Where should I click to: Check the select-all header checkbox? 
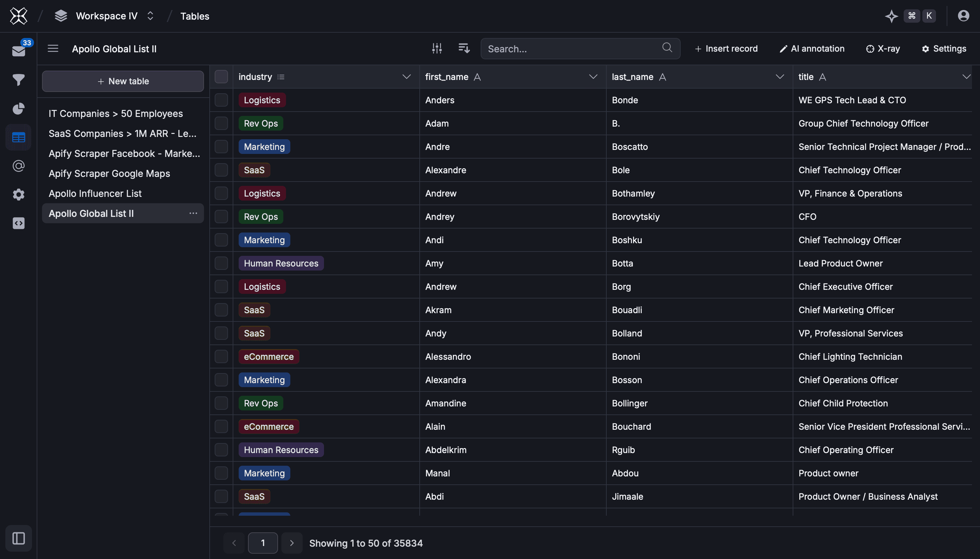pyautogui.click(x=221, y=77)
